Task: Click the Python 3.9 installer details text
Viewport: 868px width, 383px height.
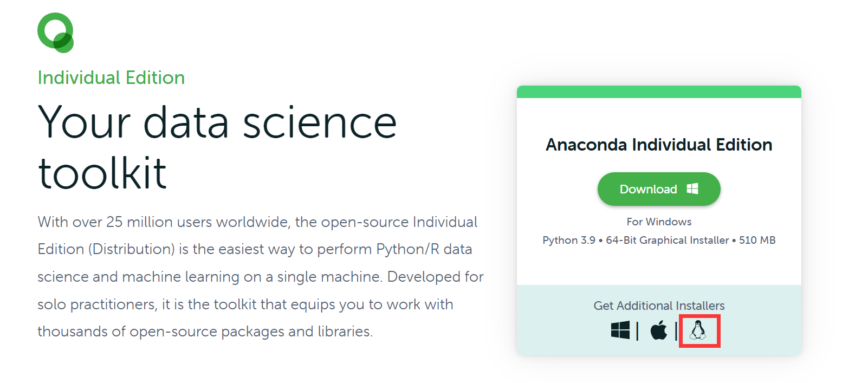Action: (659, 240)
